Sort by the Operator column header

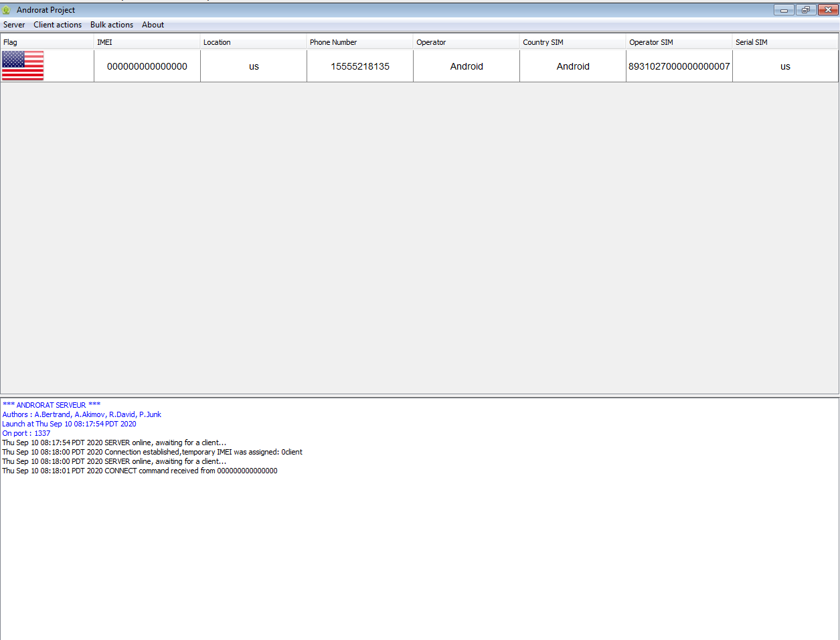(x=467, y=42)
